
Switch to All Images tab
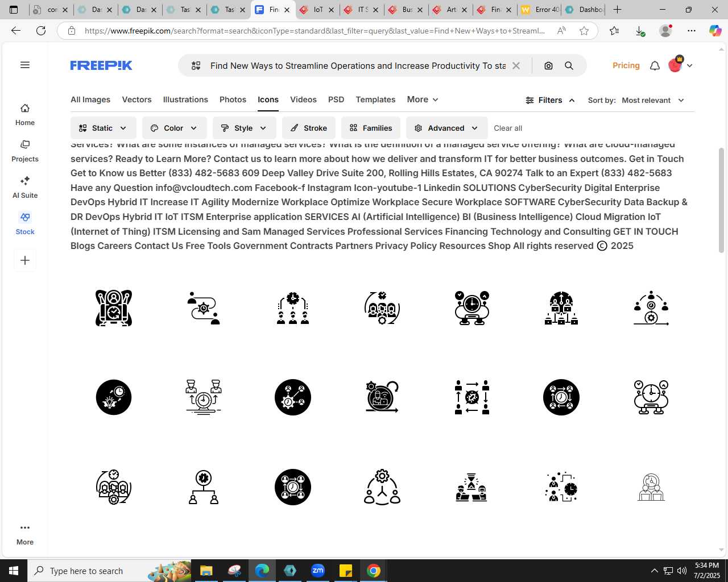(x=90, y=99)
